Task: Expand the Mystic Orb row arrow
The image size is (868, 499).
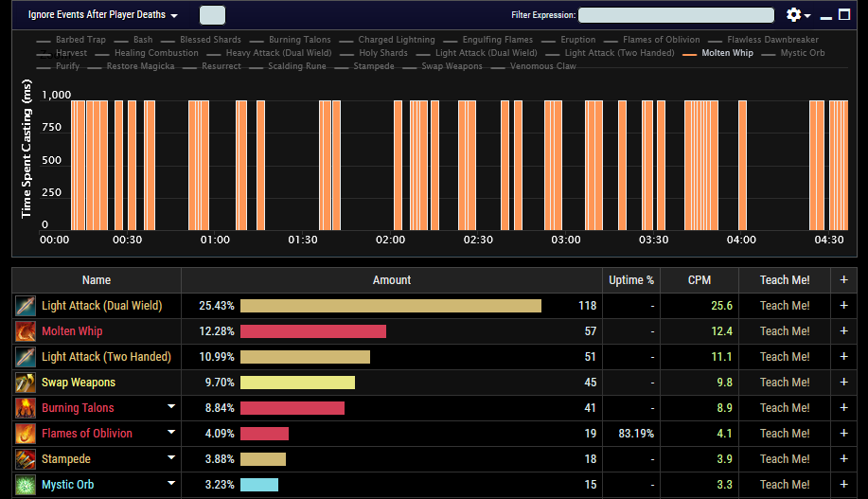Action: pos(171,483)
